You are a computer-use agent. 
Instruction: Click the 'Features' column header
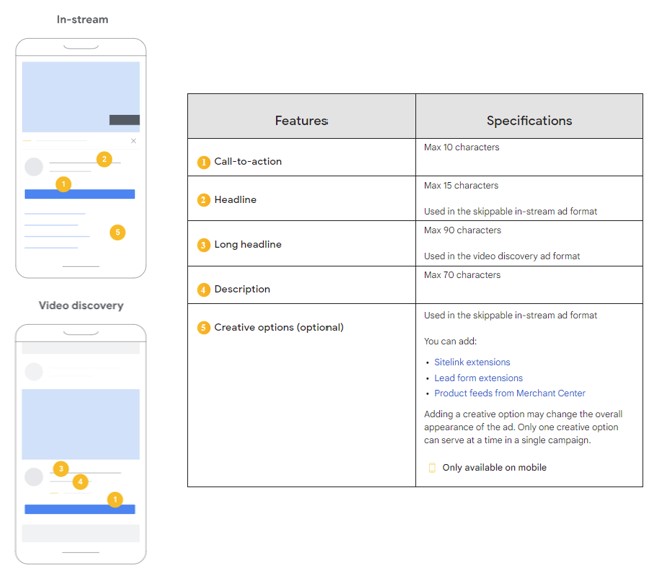(x=301, y=121)
